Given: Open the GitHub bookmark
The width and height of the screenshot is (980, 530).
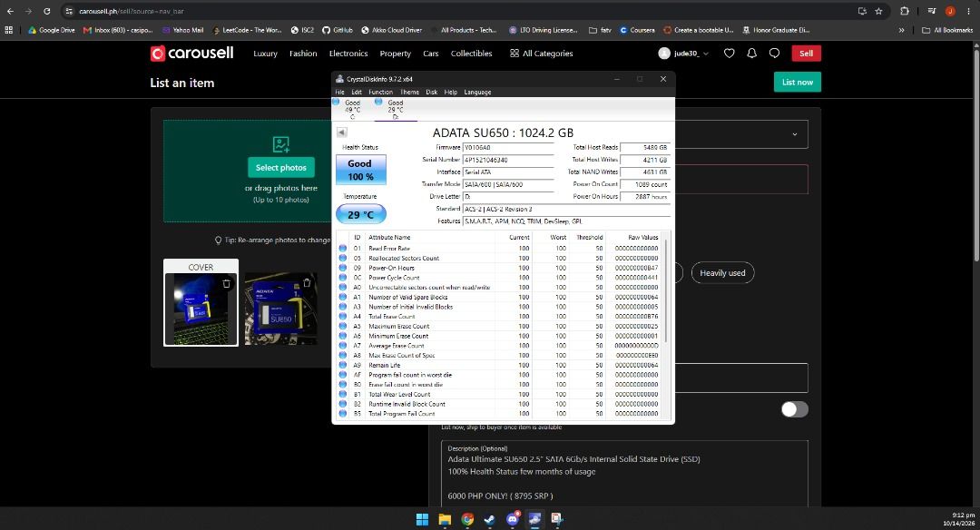Looking at the screenshot, I should coord(338,30).
